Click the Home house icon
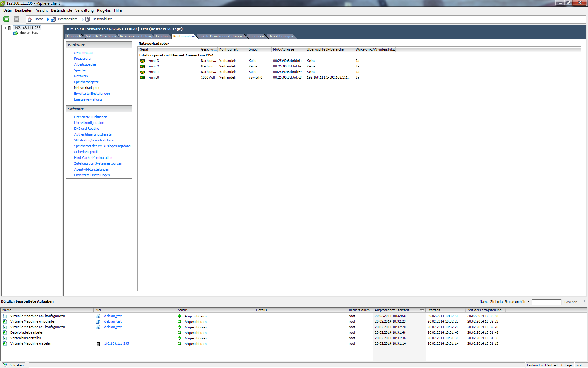 tap(30, 19)
